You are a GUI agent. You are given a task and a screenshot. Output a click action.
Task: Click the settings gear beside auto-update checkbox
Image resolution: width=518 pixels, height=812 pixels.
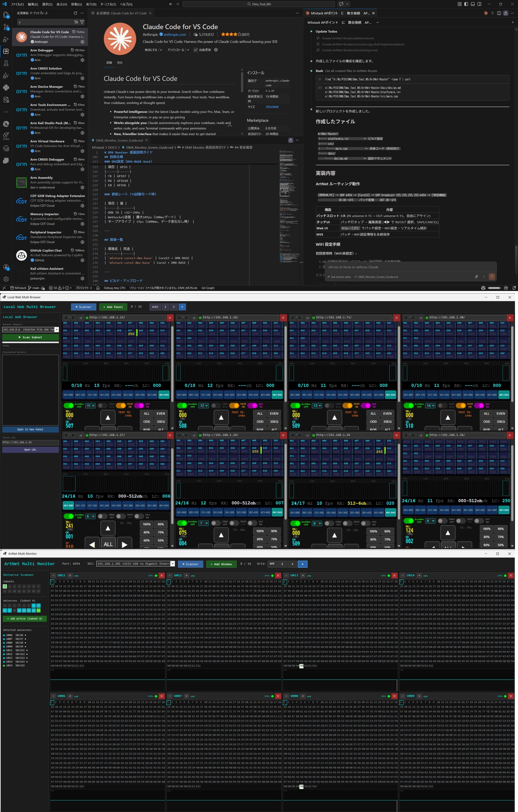(x=216, y=50)
